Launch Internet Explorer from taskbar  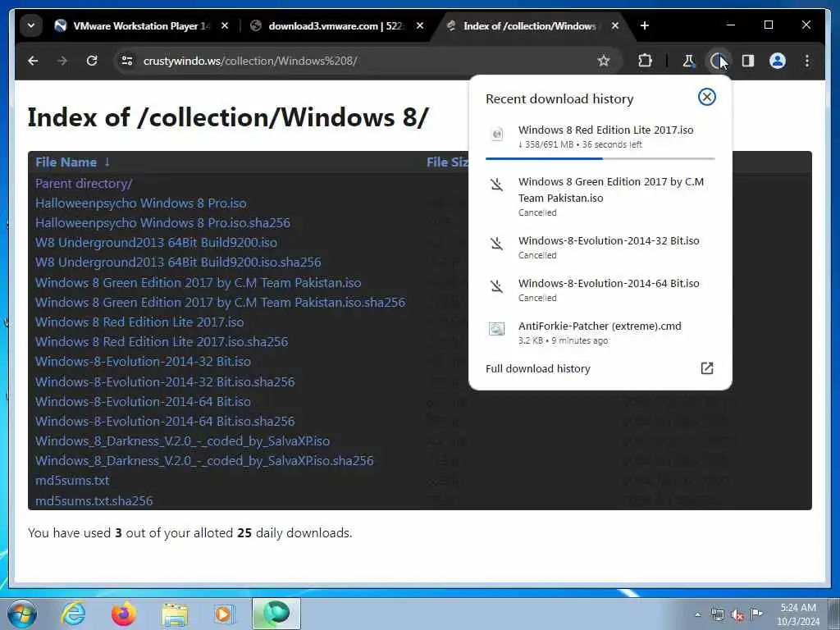pyautogui.click(x=73, y=614)
